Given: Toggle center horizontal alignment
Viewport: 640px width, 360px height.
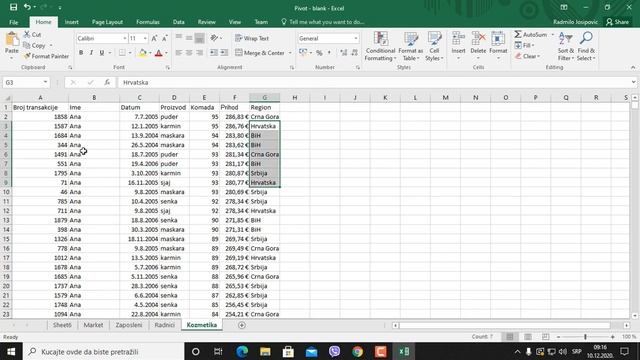Looking at the screenshot, I should 189,53.
